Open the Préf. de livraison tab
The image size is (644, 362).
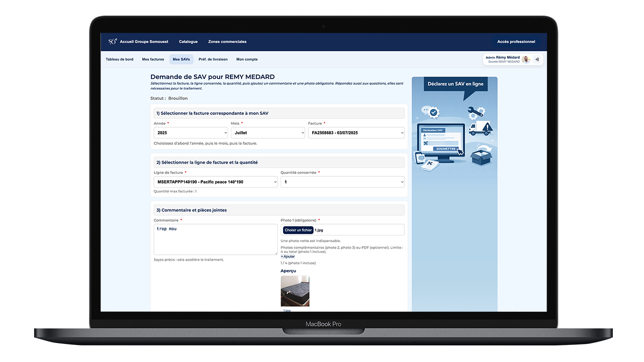tap(213, 59)
